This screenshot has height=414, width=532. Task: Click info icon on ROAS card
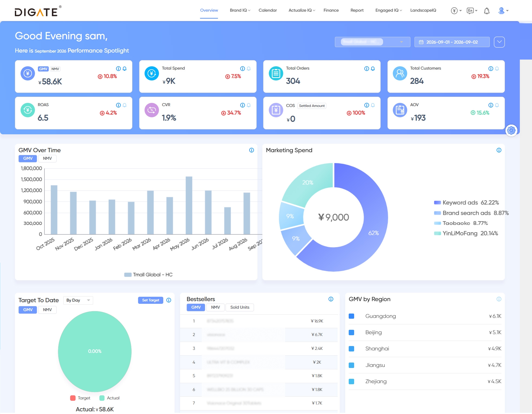pyautogui.click(x=118, y=105)
